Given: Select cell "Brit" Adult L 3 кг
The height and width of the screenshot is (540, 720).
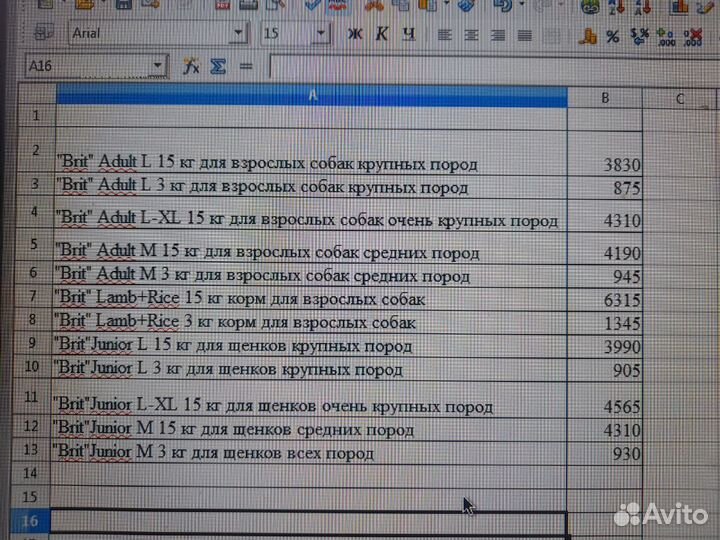Looking at the screenshot, I should tap(311, 187).
